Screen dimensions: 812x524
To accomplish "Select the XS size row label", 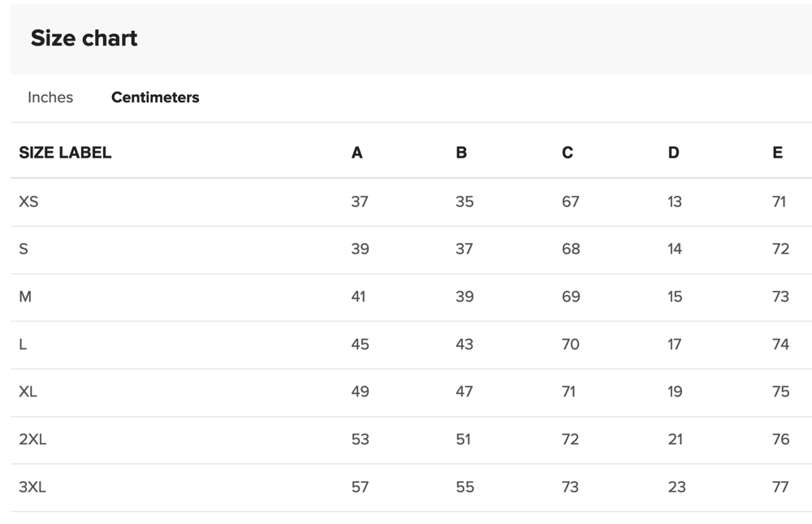I will coord(28,201).
